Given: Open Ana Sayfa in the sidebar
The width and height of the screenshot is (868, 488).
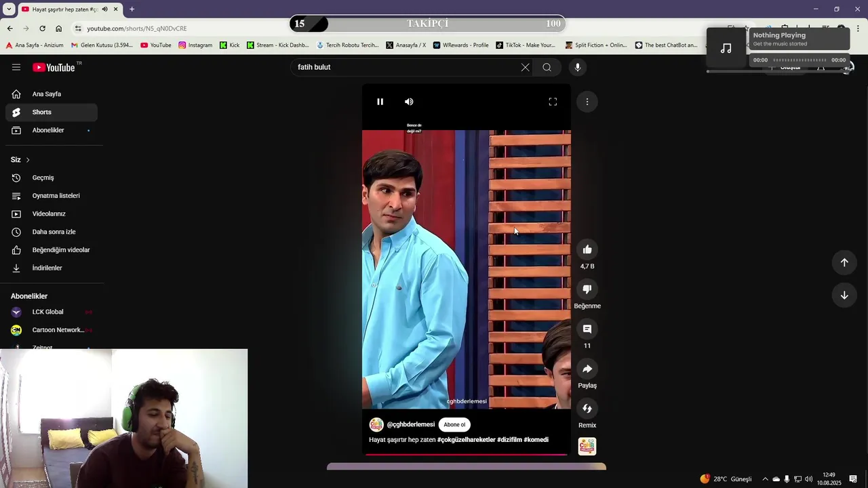Looking at the screenshot, I should [x=52, y=94].
